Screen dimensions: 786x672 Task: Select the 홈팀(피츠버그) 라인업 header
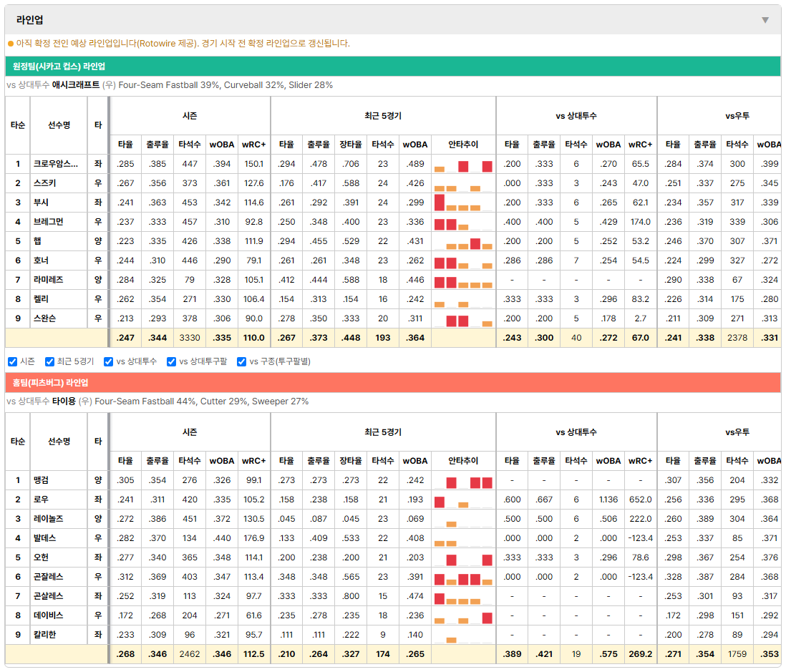392,383
